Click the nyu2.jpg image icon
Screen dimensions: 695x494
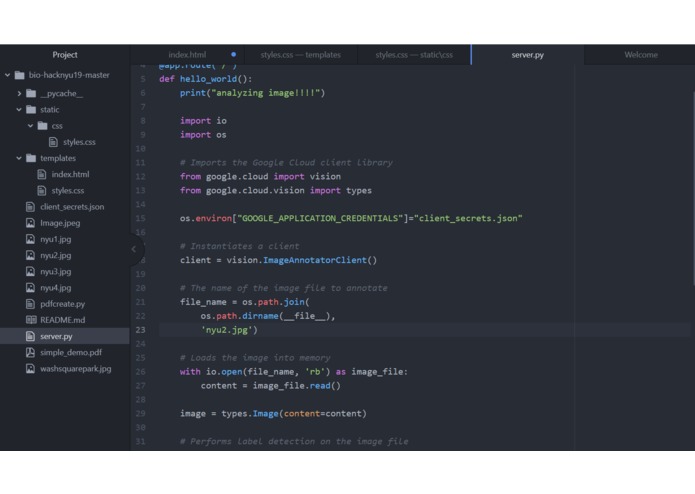30,255
